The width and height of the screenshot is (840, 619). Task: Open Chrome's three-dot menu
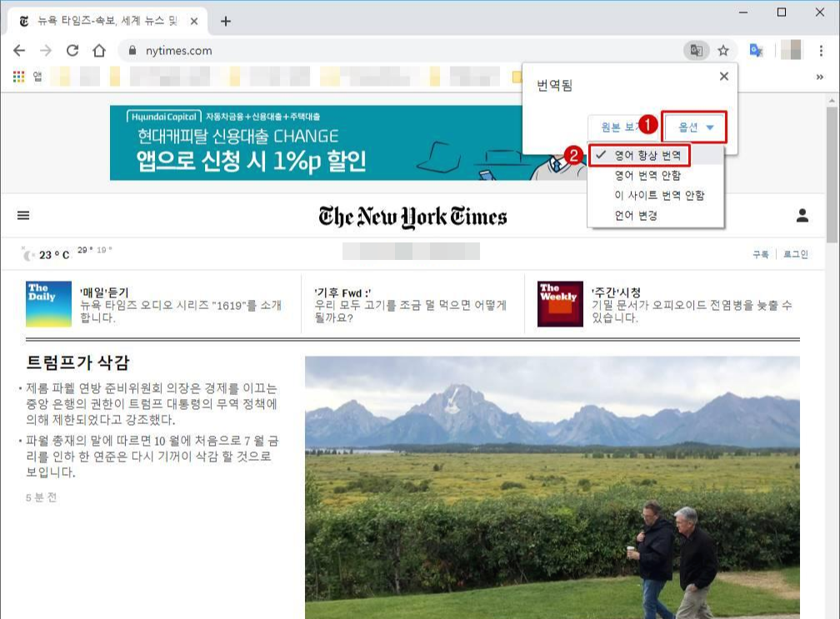(820, 50)
